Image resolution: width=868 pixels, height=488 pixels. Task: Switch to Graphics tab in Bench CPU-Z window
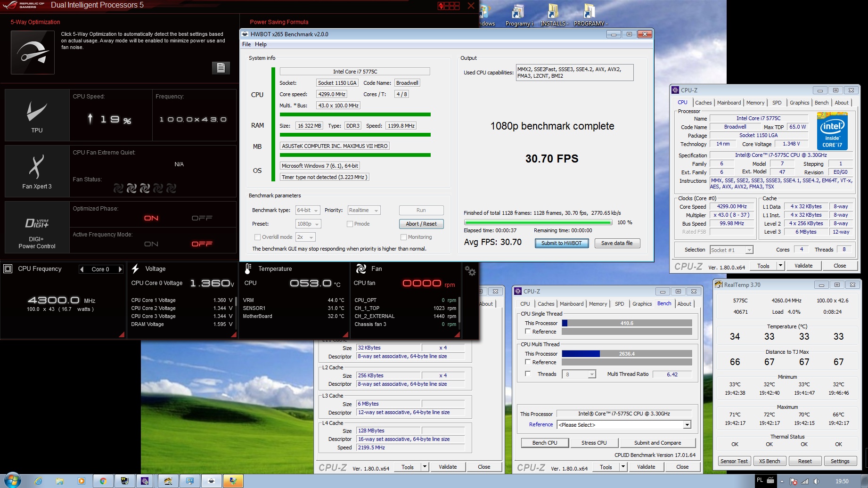642,304
